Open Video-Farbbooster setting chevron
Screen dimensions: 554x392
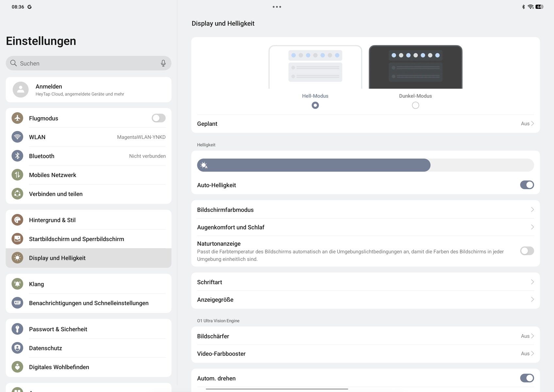click(x=532, y=353)
